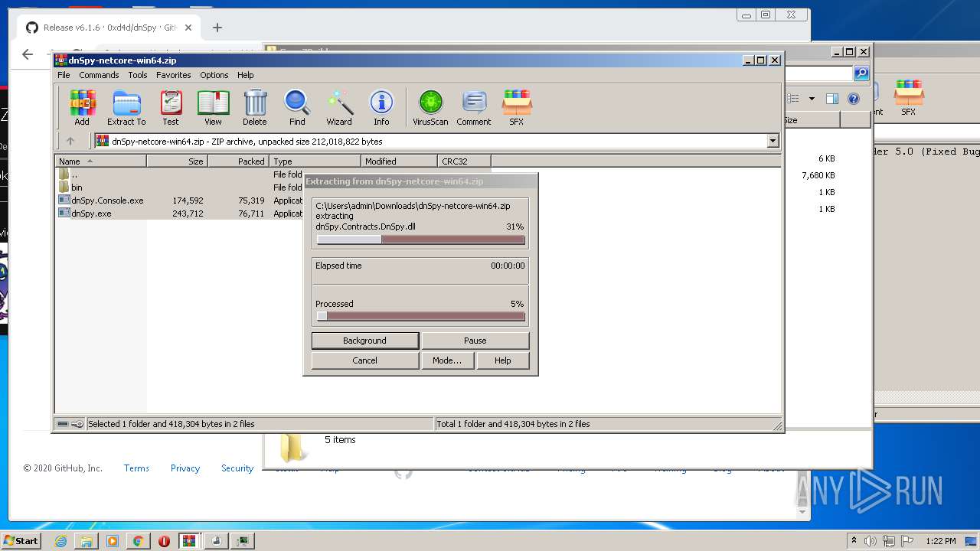Open the Find magnifier tool
980x551 pixels.
pyautogui.click(x=297, y=107)
